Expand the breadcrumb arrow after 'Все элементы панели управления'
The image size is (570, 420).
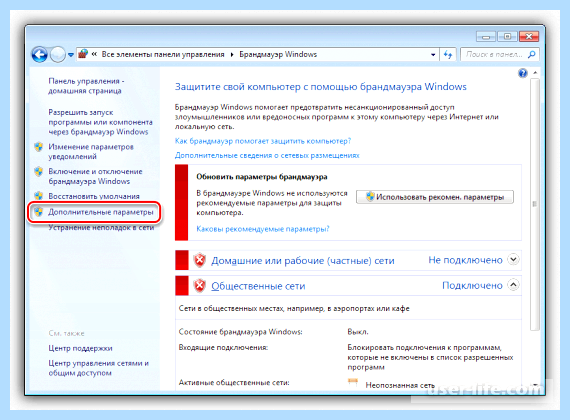[x=232, y=55]
